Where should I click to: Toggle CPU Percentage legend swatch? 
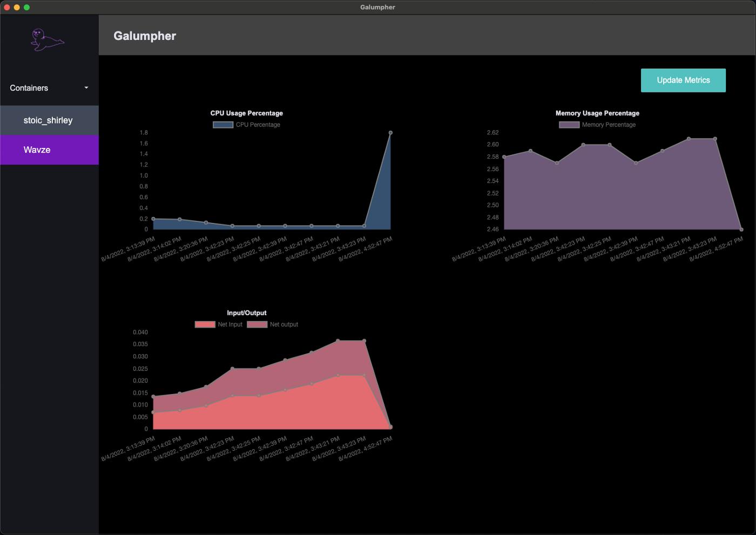coord(223,125)
